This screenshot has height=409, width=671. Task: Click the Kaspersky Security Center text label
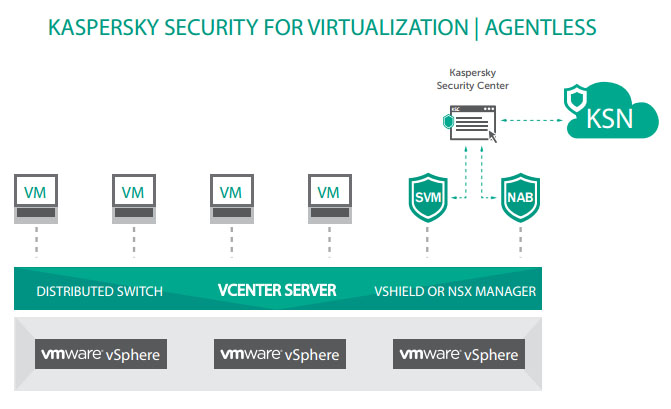click(x=473, y=80)
